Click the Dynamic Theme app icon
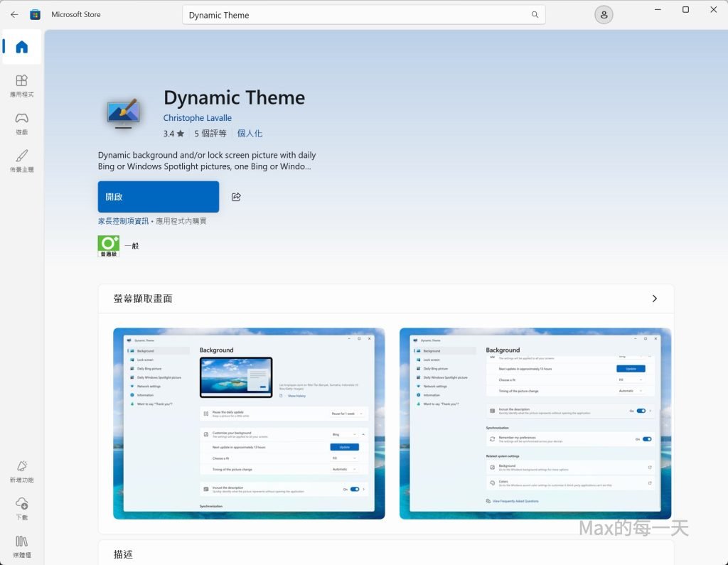 coord(123,114)
